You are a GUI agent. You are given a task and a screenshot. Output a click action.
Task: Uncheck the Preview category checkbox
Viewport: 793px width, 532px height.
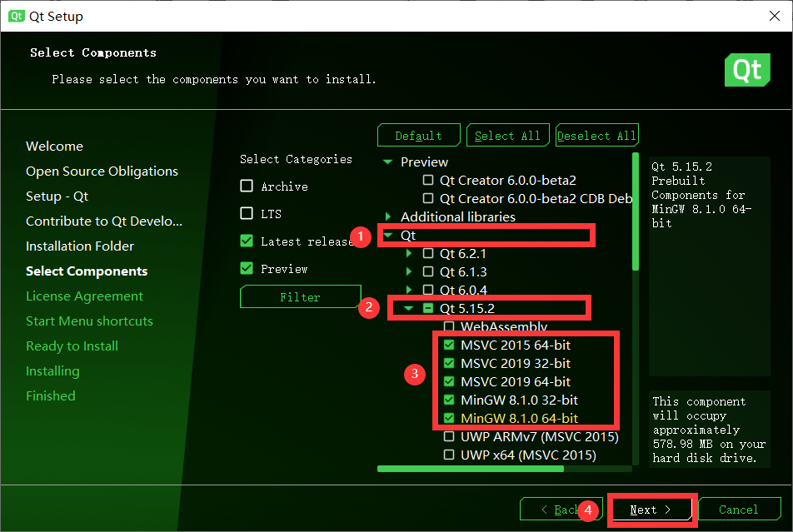point(247,268)
